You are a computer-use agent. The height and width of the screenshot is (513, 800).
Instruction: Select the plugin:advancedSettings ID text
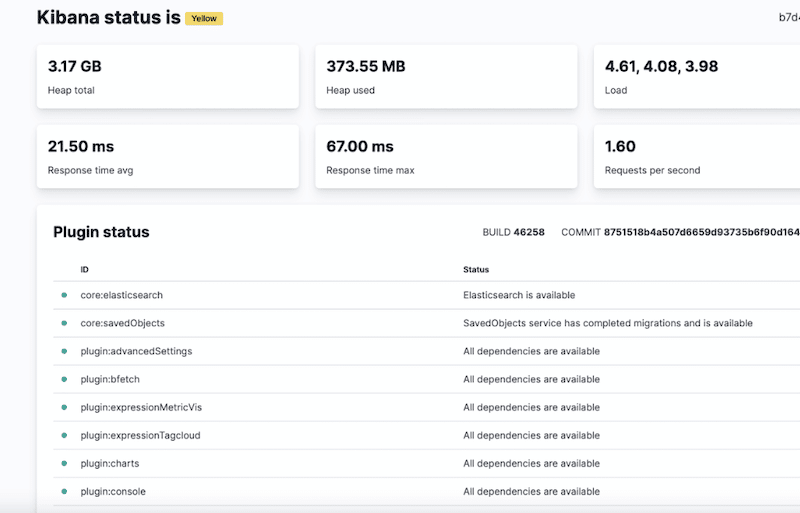click(x=136, y=351)
